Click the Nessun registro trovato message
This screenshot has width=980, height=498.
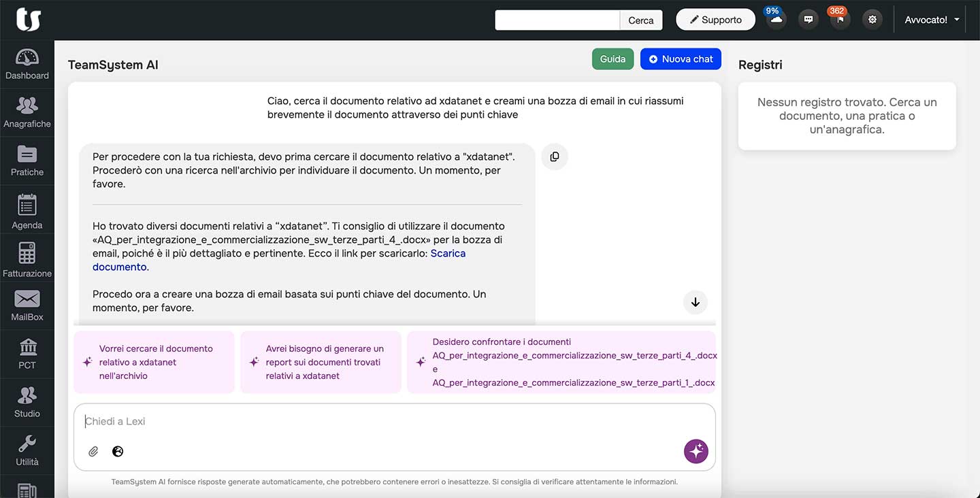(847, 116)
